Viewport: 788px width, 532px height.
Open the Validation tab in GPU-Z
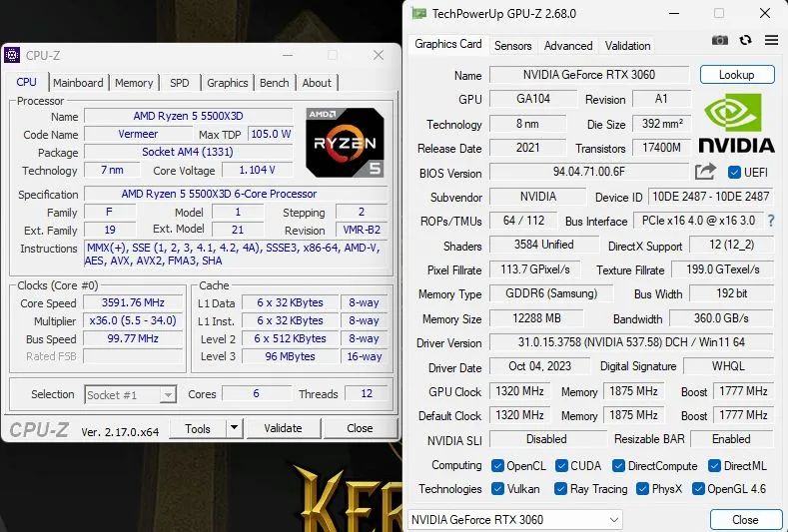click(x=627, y=46)
